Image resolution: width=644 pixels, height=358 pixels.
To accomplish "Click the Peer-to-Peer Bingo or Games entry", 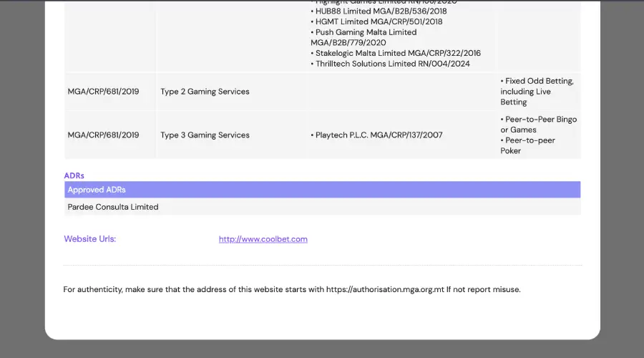I will tap(538, 125).
